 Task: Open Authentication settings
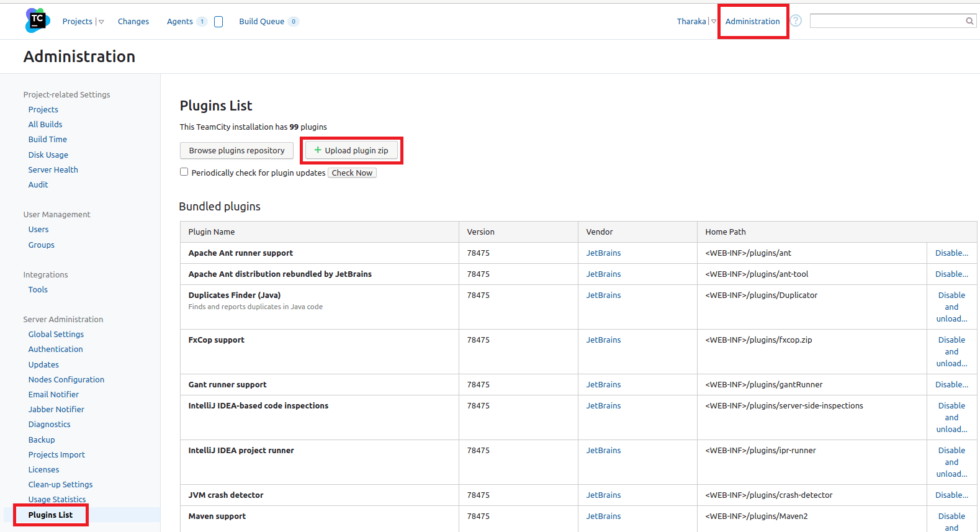coord(55,349)
